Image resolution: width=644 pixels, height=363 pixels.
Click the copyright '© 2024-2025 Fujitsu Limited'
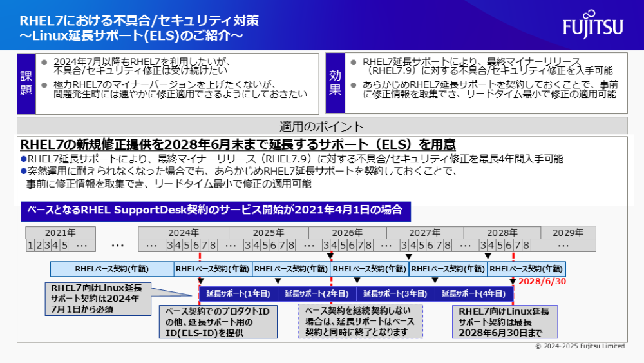580,346
